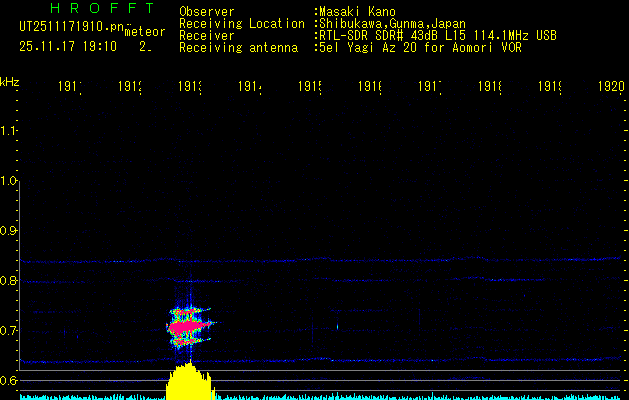Click the 0.6 kHz frequency axis label
Viewport: 629px width, 400px height.
coord(8,380)
